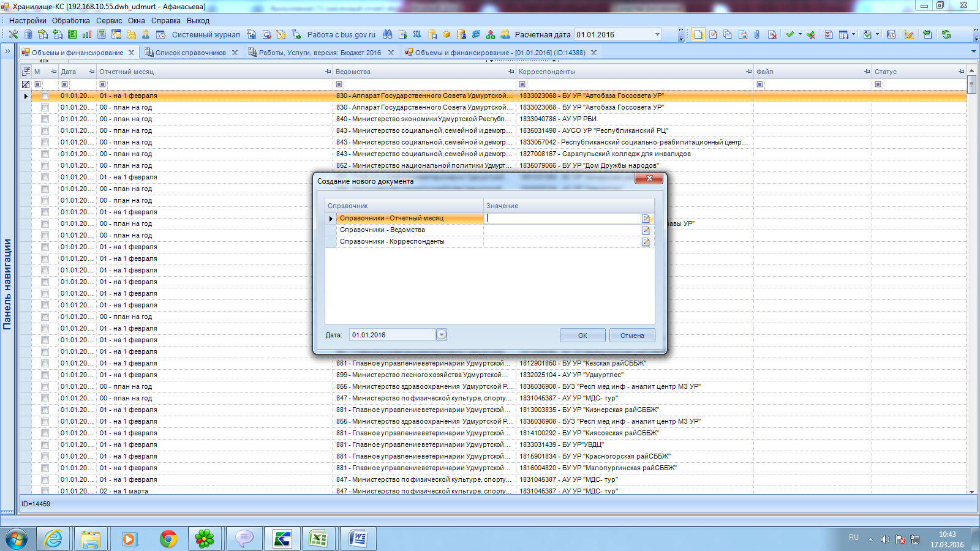Expand the Панель навигации side panel
The width and height of the screenshot is (980, 551).
pos(7,51)
